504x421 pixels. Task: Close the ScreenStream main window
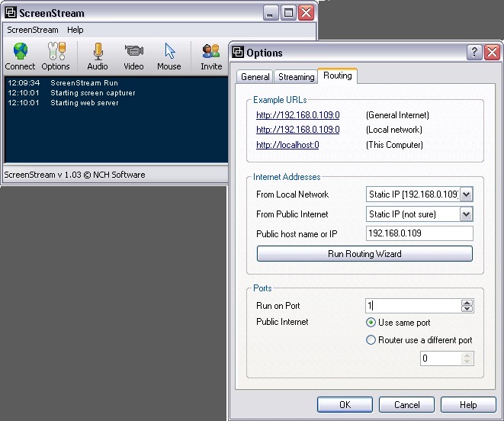[x=306, y=13]
